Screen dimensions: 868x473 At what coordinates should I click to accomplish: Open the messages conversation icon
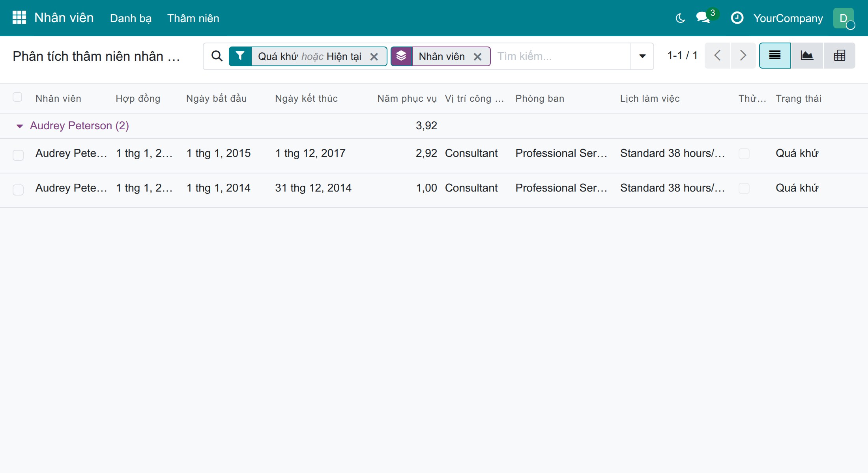tap(703, 18)
